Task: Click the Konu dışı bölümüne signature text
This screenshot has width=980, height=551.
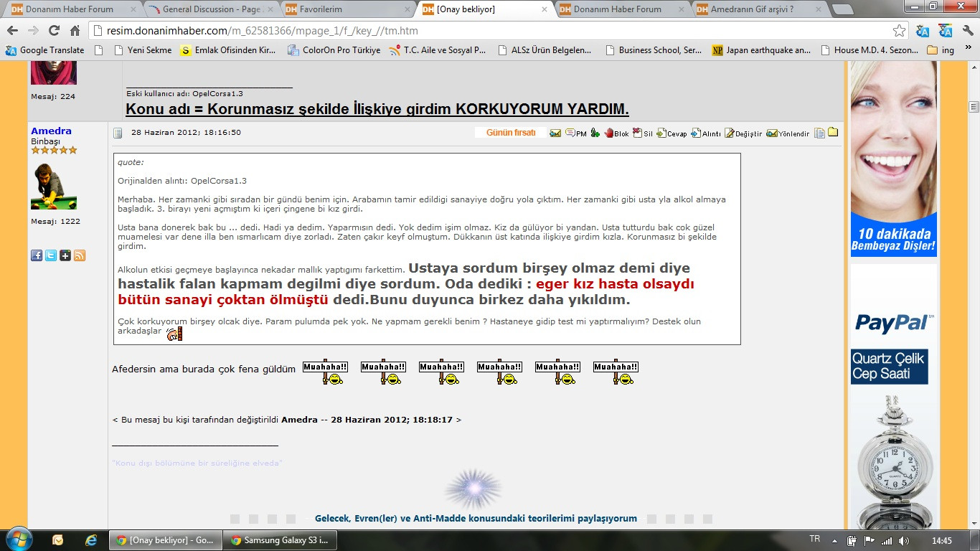Action: (197, 463)
